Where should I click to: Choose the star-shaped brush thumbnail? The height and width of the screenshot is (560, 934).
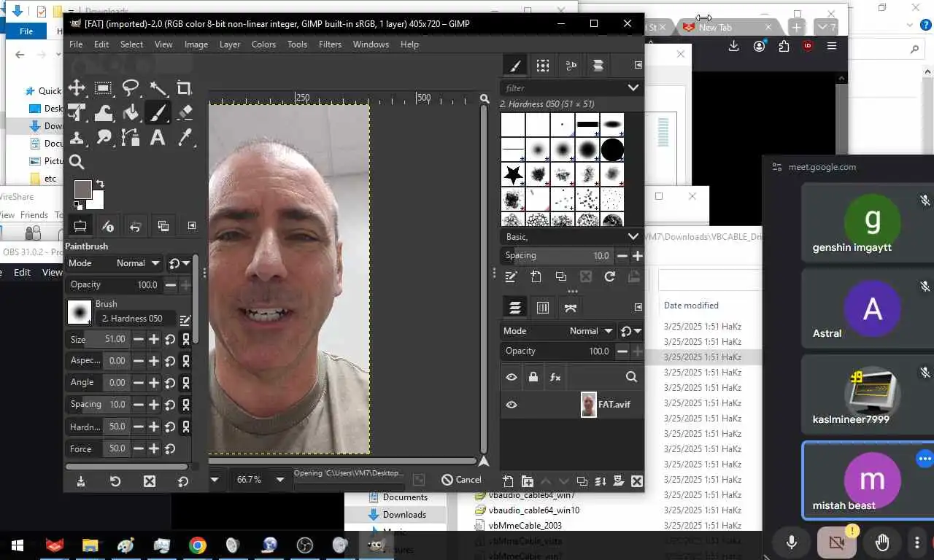tap(513, 174)
